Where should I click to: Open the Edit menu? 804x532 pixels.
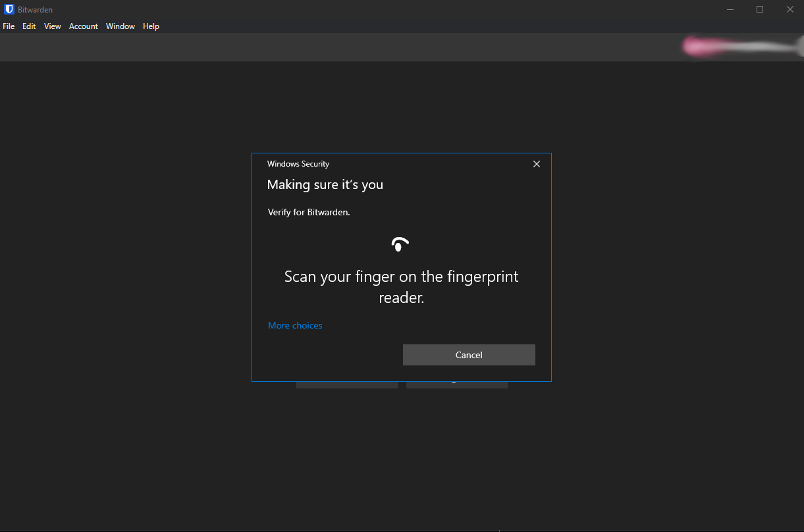pyautogui.click(x=29, y=26)
